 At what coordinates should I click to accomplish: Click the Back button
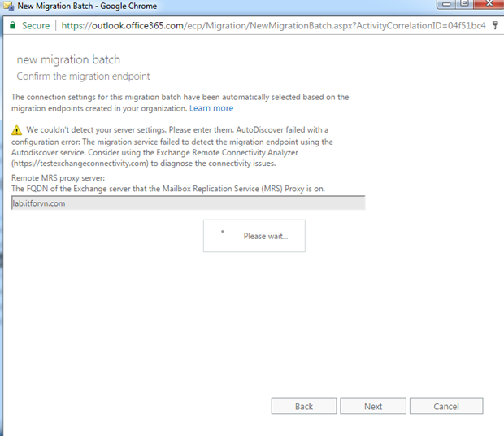click(304, 406)
